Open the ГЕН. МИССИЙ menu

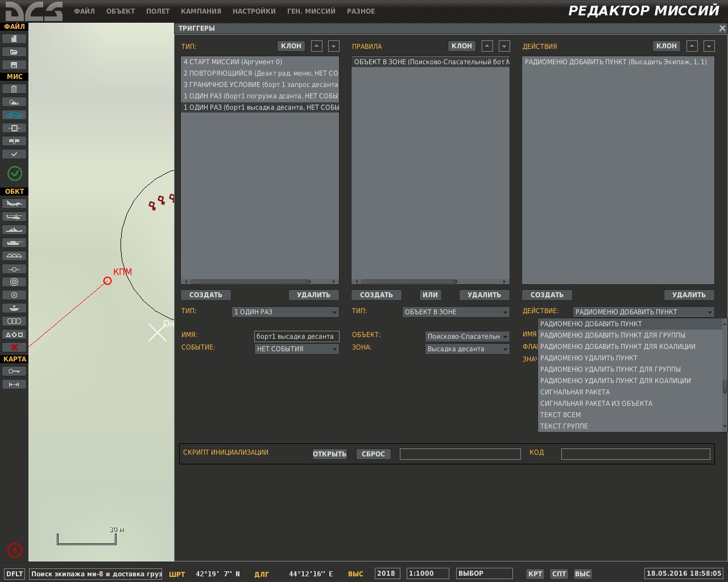pyautogui.click(x=311, y=11)
